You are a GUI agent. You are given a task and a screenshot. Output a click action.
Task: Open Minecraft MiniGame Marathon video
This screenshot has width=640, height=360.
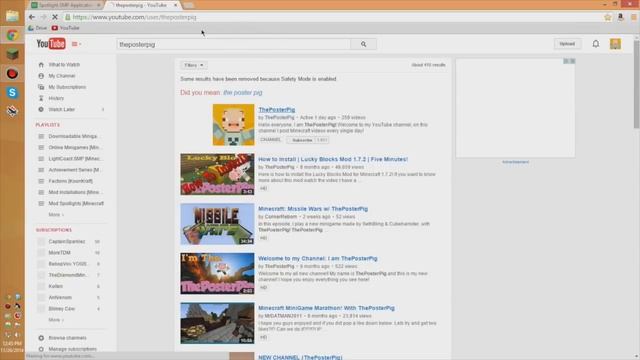[326, 308]
